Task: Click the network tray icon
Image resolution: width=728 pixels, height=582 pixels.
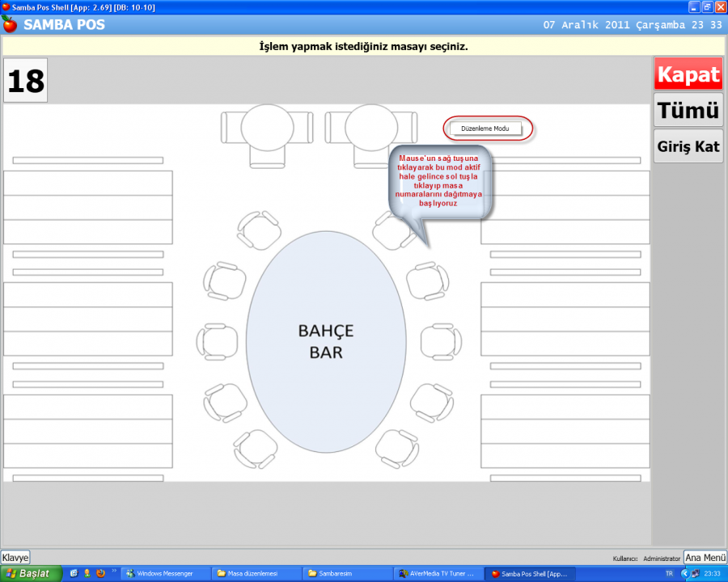Action: pos(695,574)
